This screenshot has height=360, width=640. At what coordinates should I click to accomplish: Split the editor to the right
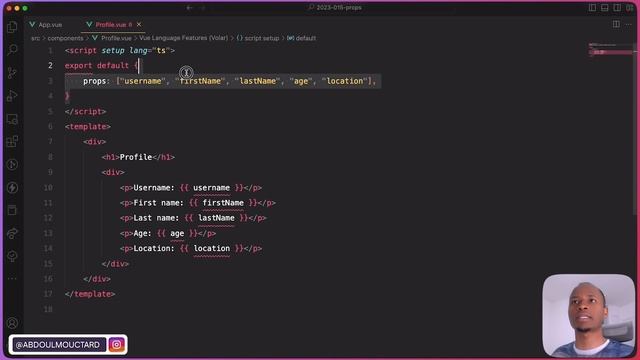coord(616,24)
